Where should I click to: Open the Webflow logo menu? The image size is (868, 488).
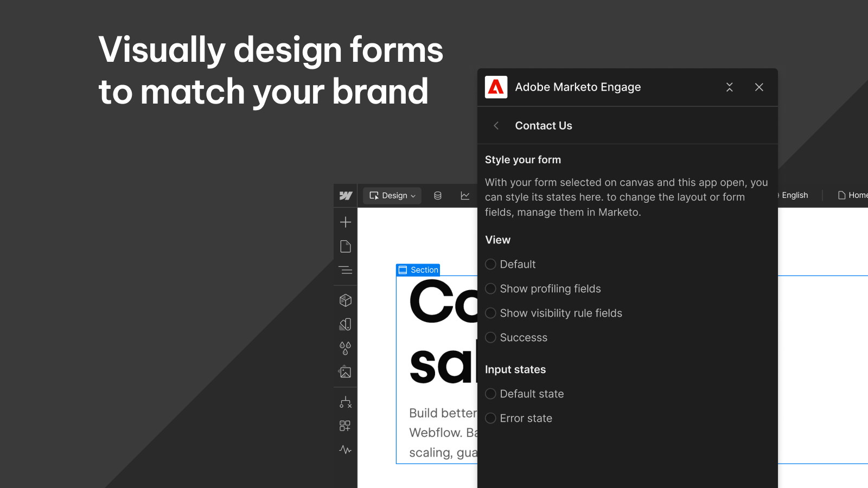point(346,196)
